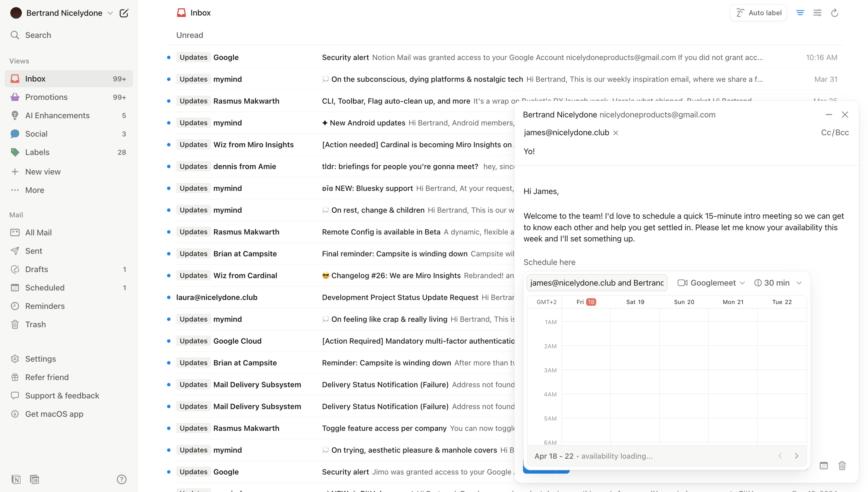Open Scheduled folder
The width and height of the screenshot is (868, 492).
(69, 288)
